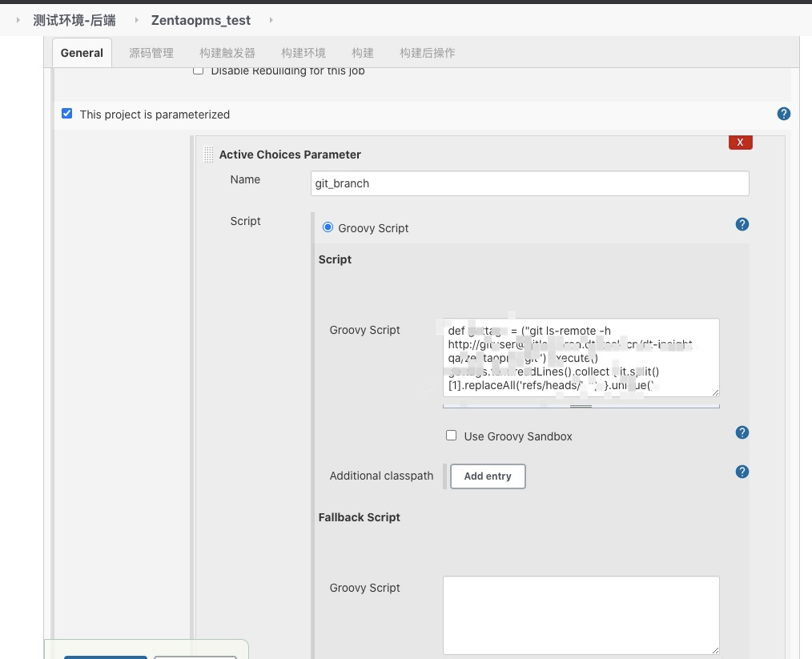812x659 pixels.
Task: Open breadcrumb chevron after Zentaopms_test
Action: 271,20
